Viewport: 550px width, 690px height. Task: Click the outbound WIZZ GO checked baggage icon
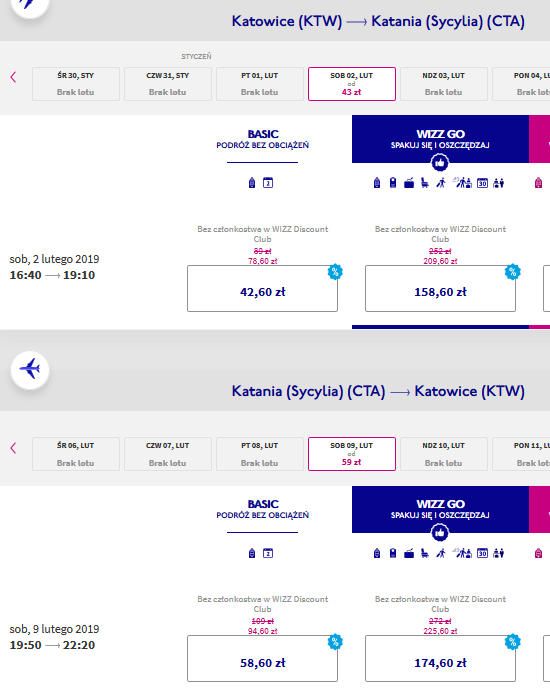(x=409, y=183)
